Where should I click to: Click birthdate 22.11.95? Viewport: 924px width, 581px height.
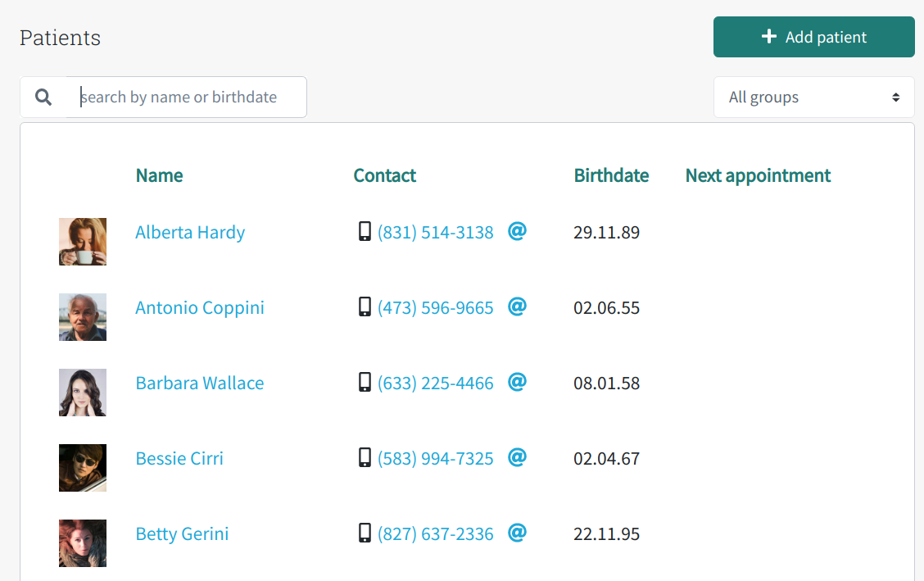click(x=606, y=533)
